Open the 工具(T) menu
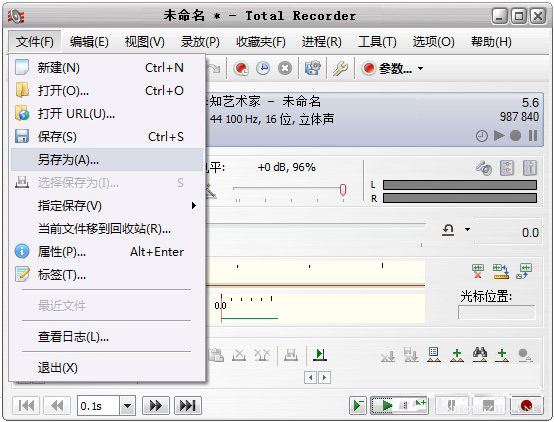This screenshot has height=422, width=554. (x=377, y=42)
